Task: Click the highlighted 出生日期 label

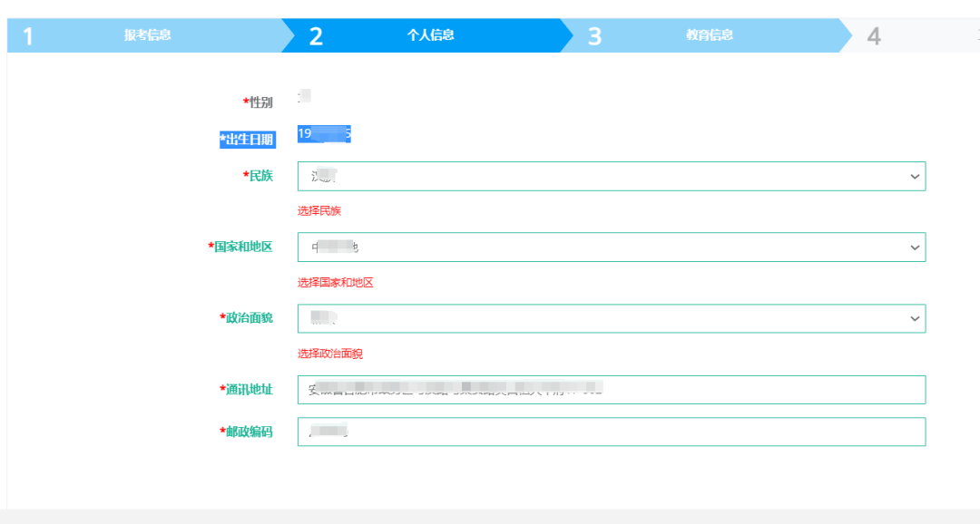Action: (246, 139)
